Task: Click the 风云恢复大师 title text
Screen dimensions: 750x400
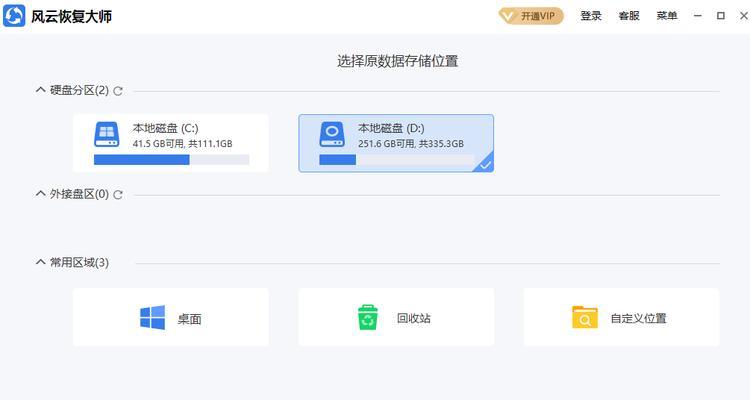Action: pos(72,16)
